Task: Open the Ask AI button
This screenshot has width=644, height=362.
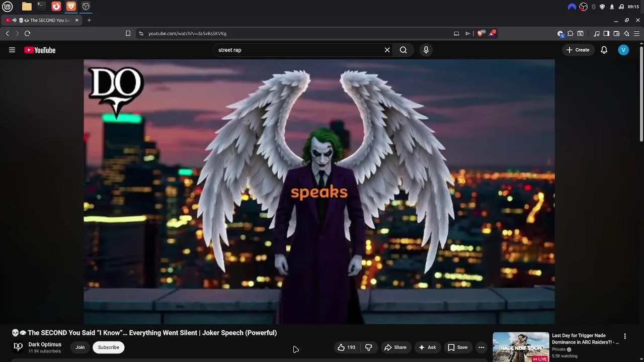Action: click(x=427, y=347)
